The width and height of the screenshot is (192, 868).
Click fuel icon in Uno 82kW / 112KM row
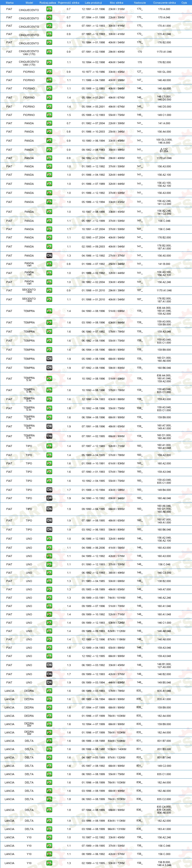pyautogui.click(x=49, y=631)
